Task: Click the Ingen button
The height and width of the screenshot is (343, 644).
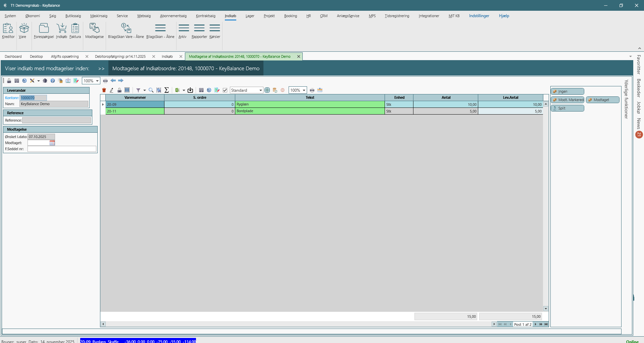Action: tap(568, 91)
